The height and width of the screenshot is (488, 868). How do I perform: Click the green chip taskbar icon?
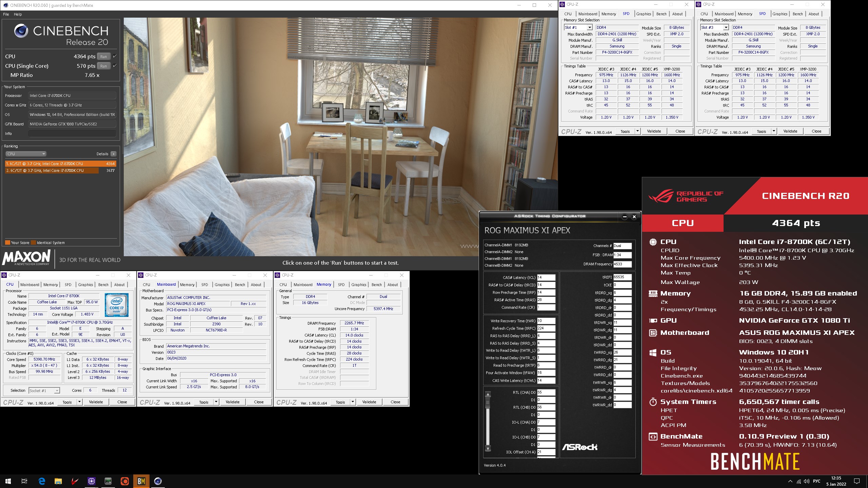(108, 481)
